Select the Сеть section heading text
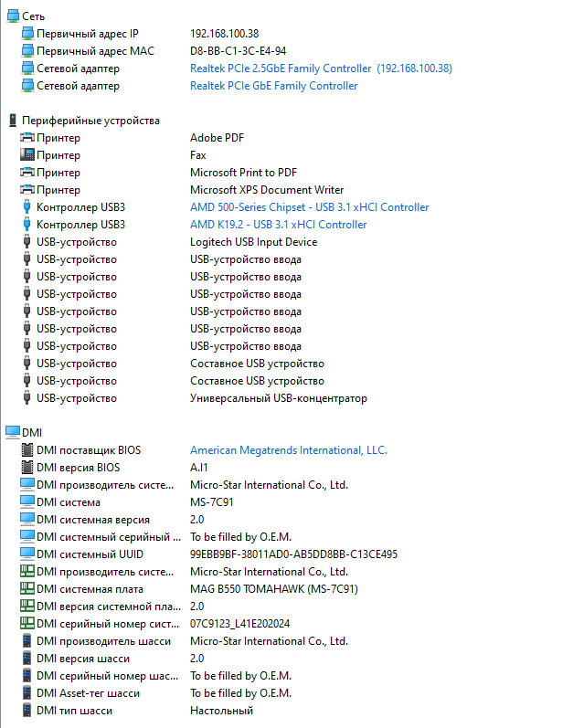Image resolution: width=573 pixels, height=728 pixels. 34,16
